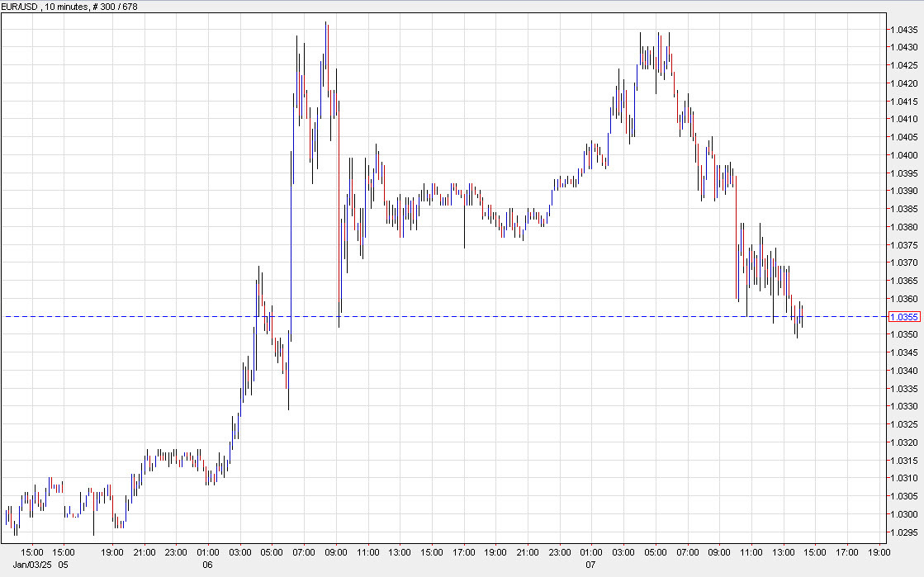
Task: Click the highlighted 1.0355 price tag
Action: point(905,316)
